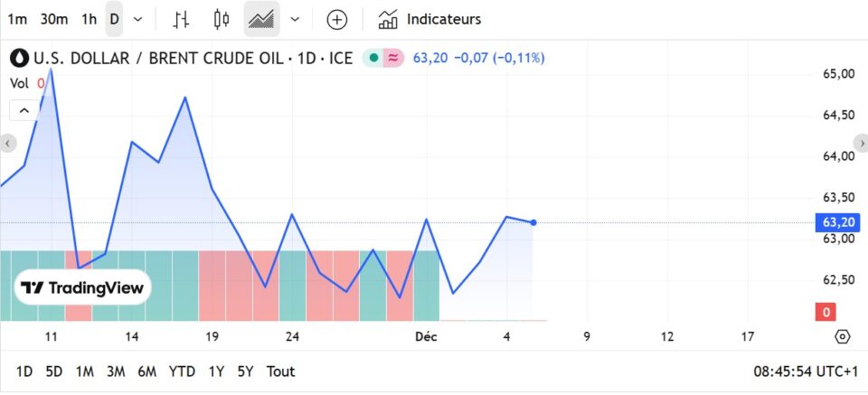
Task: Switch to 1M date range
Action: click(85, 371)
